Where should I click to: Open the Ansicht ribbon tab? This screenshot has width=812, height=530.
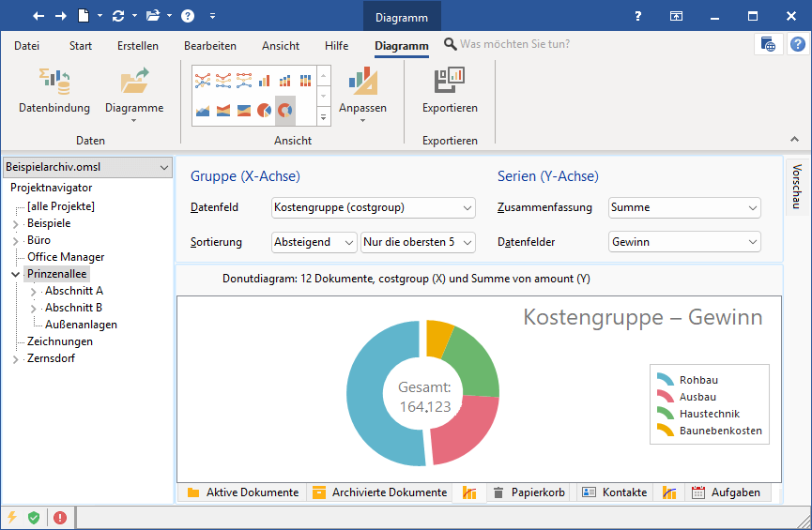[x=280, y=46]
